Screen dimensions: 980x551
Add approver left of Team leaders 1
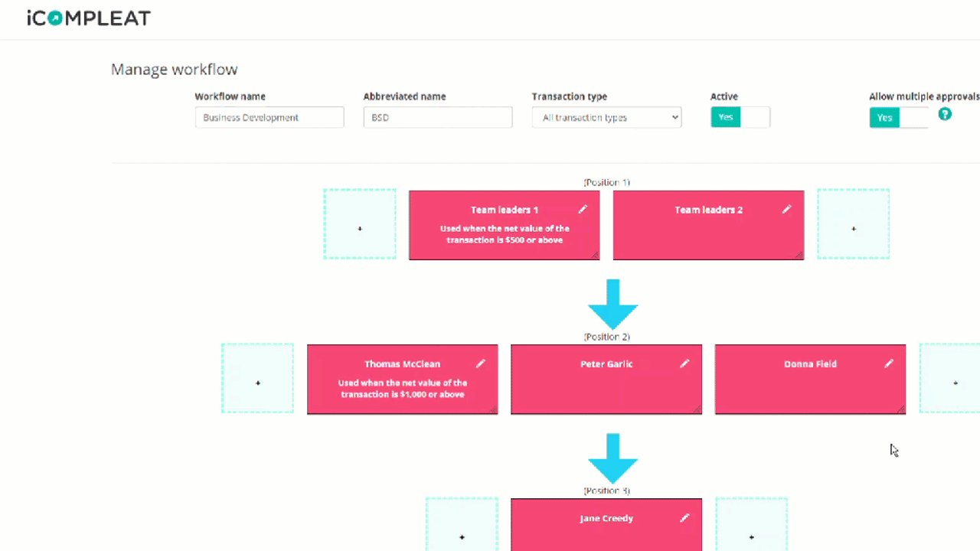360,224
